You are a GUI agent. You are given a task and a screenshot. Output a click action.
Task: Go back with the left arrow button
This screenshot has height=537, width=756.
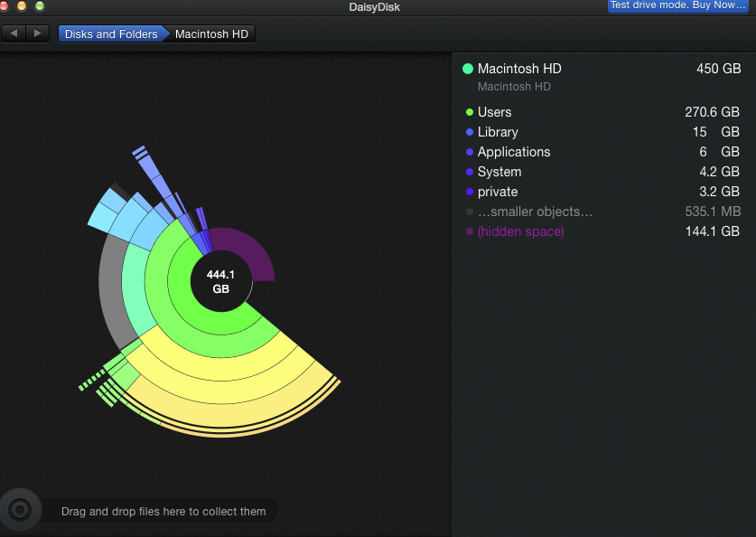[14, 33]
